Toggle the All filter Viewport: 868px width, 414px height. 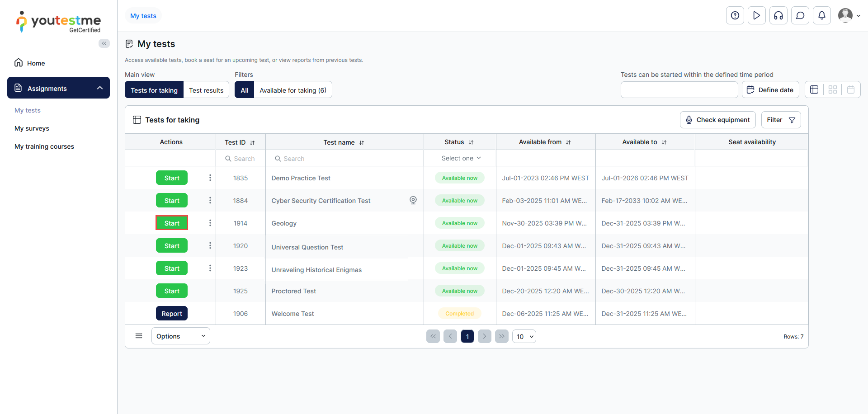point(244,90)
